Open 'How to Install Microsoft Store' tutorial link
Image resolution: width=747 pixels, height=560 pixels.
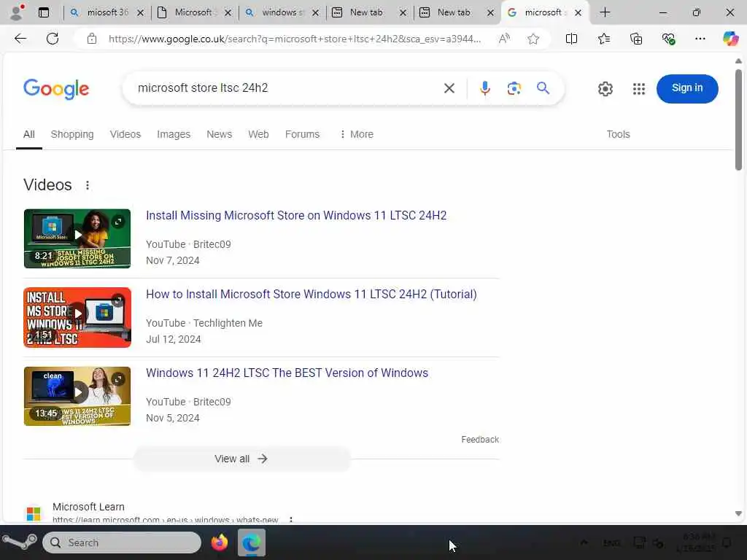[x=311, y=295]
